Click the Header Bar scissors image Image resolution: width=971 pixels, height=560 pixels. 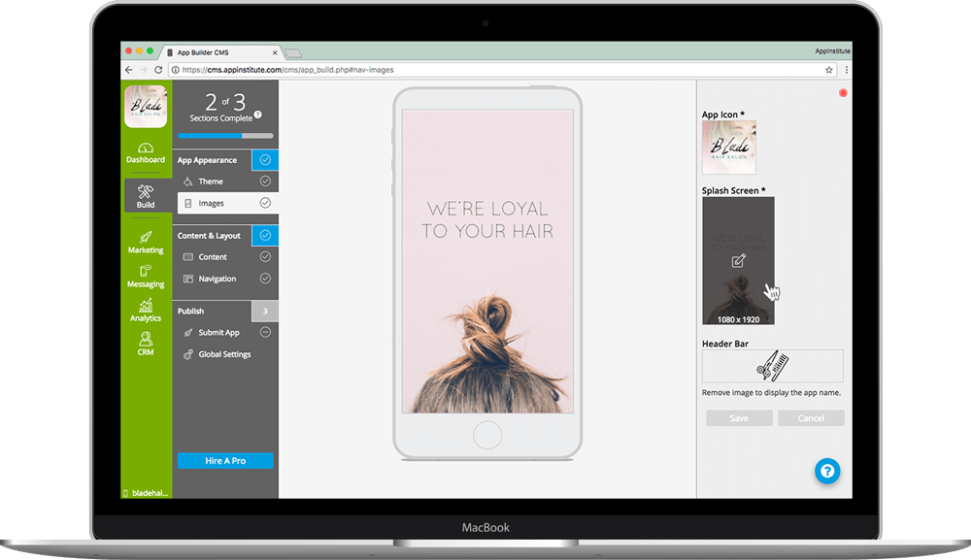pyautogui.click(x=772, y=366)
